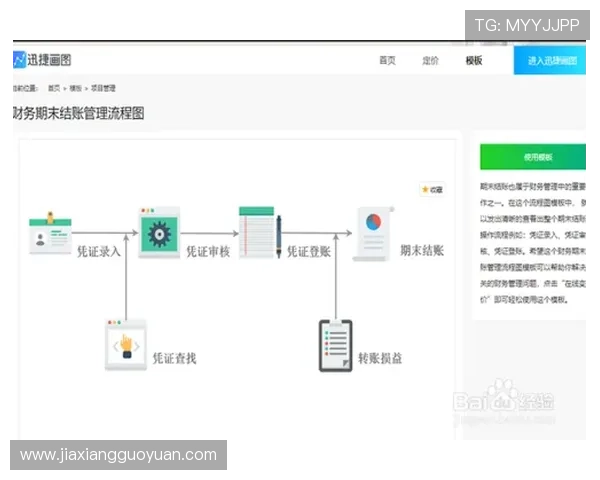Go to 首页 in the breadcrumb

click(x=54, y=88)
